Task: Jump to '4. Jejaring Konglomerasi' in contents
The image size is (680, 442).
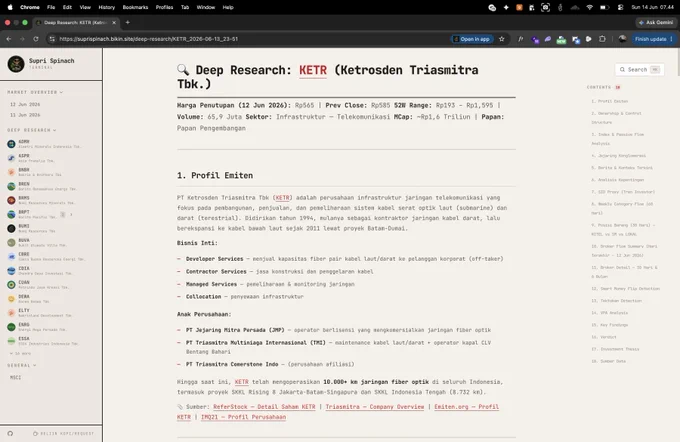Action: click(x=618, y=155)
